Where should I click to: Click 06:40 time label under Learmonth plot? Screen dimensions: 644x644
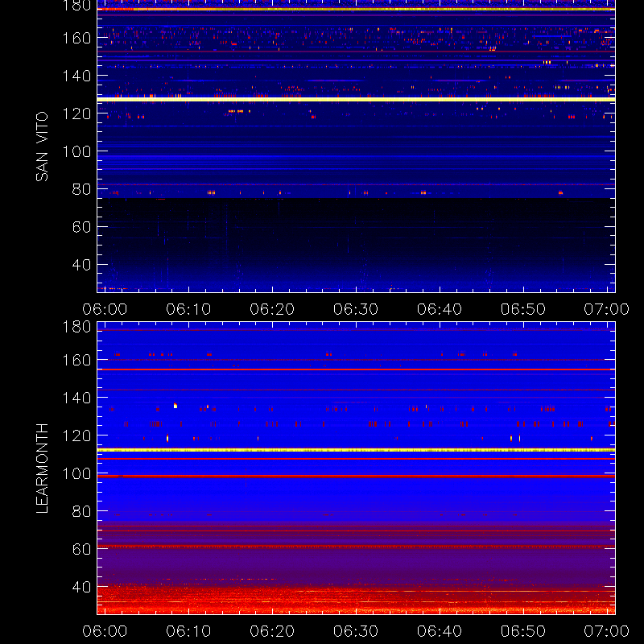[x=440, y=631]
